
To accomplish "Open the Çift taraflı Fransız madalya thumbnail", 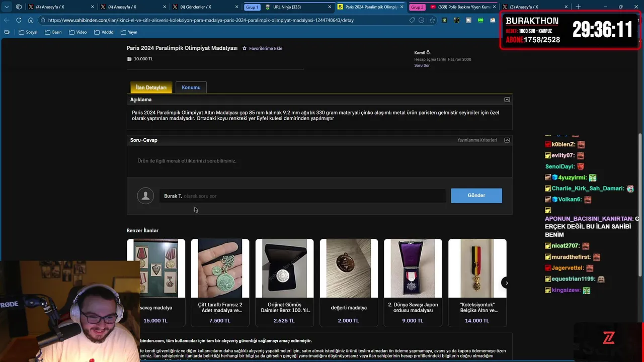I will click(220, 268).
